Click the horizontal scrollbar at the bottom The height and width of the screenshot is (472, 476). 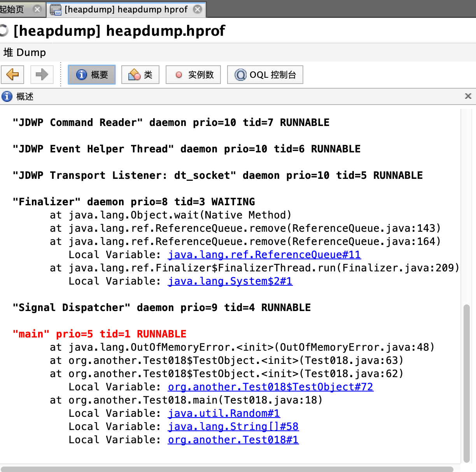pos(227,469)
